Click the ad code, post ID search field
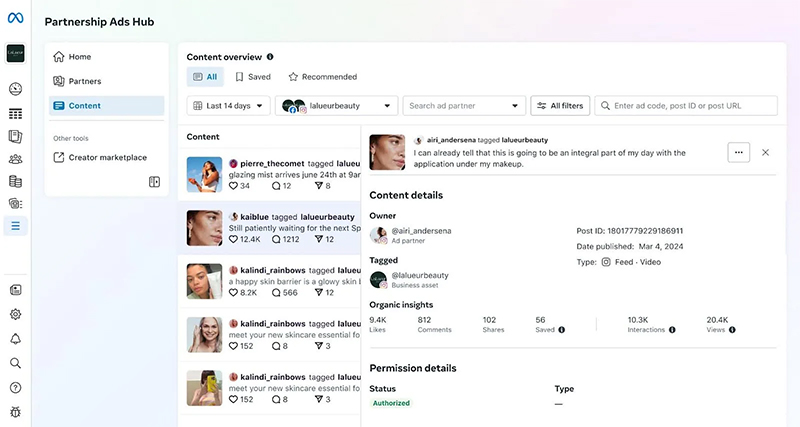Image resolution: width=800 pixels, height=427 pixels. pos(686,106)
